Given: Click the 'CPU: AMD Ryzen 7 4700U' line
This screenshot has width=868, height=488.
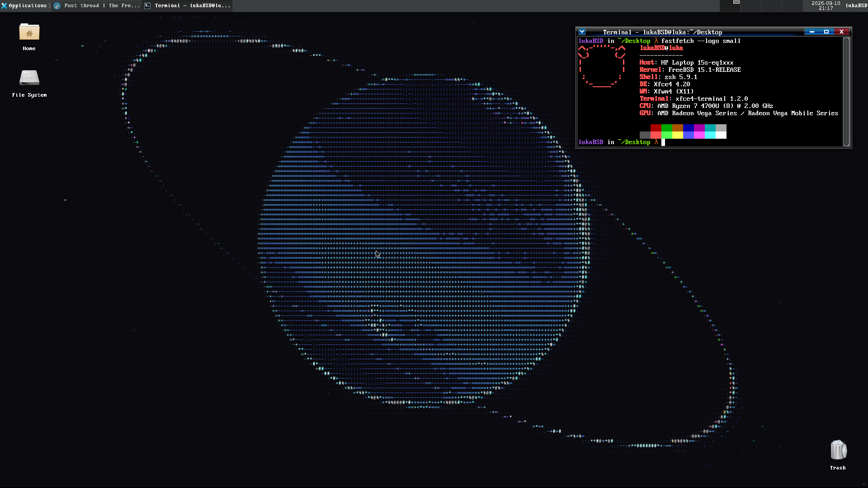Looking at the screenshot, I should coord(706,106).
